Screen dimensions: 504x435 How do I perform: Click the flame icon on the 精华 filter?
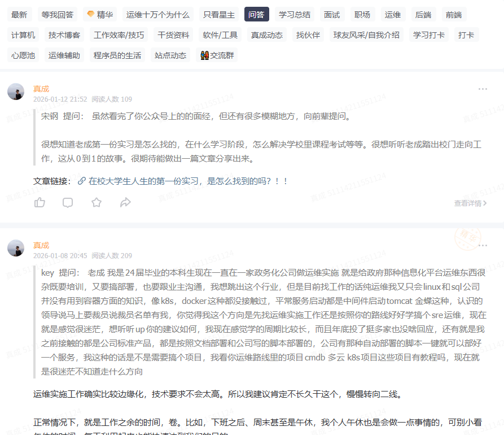[89, 14]
